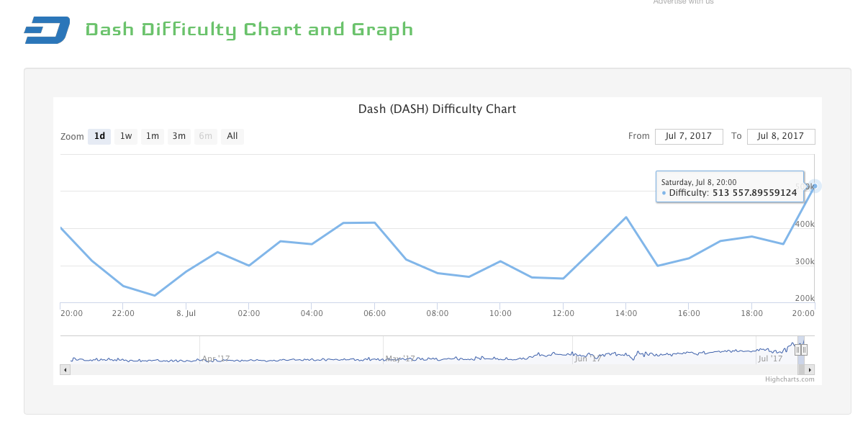The image size is (868, 424).
Task: Click the chart low point at 23:00
Action: coord(155,295)
